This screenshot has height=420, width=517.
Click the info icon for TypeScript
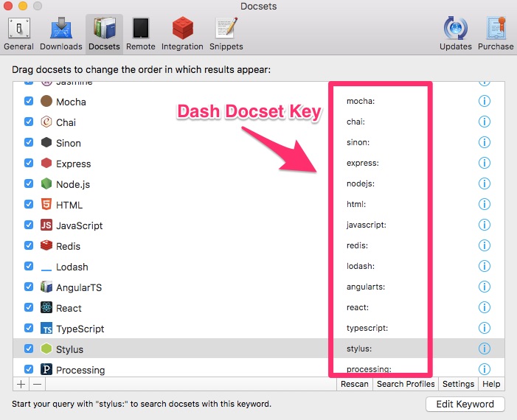point(484,328)
